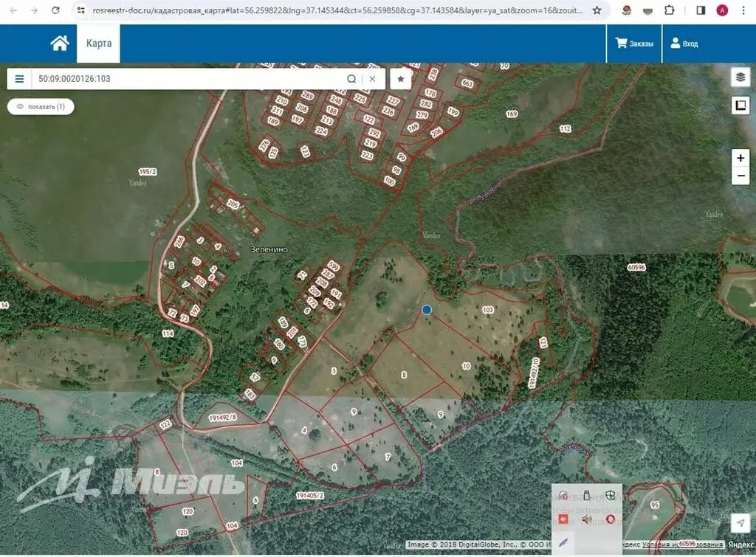This screenshot has height=557, width=756.
Task: Open the map layers selector
Action: click(740, 77)
